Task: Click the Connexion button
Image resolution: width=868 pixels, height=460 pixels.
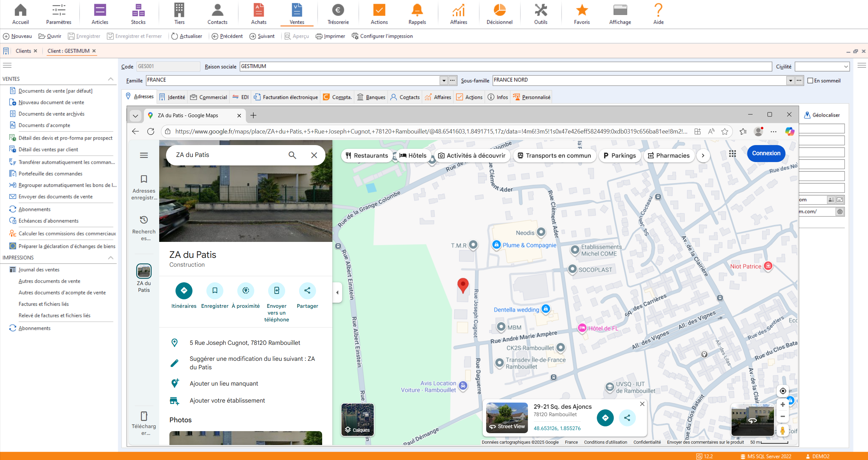Action: click(766, 154)
